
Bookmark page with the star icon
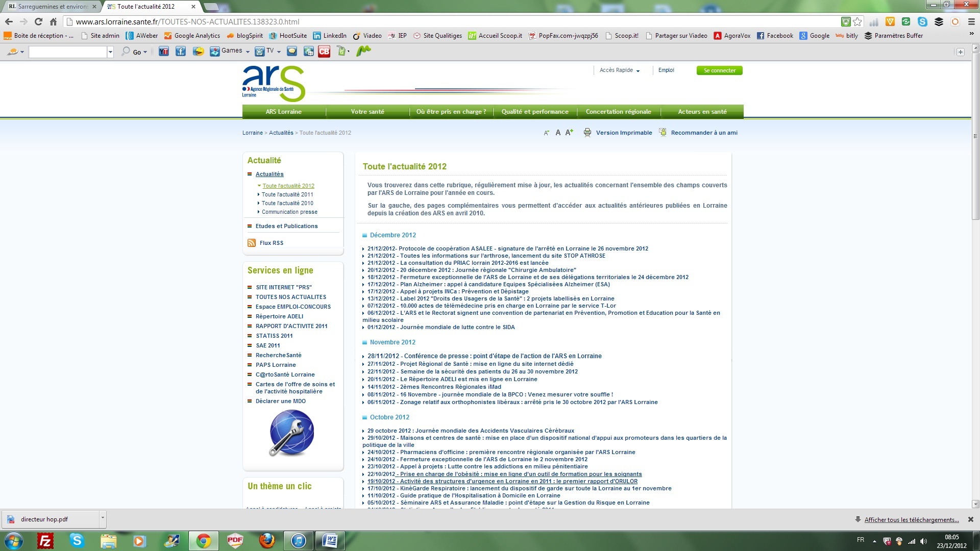tap(857, 21)
